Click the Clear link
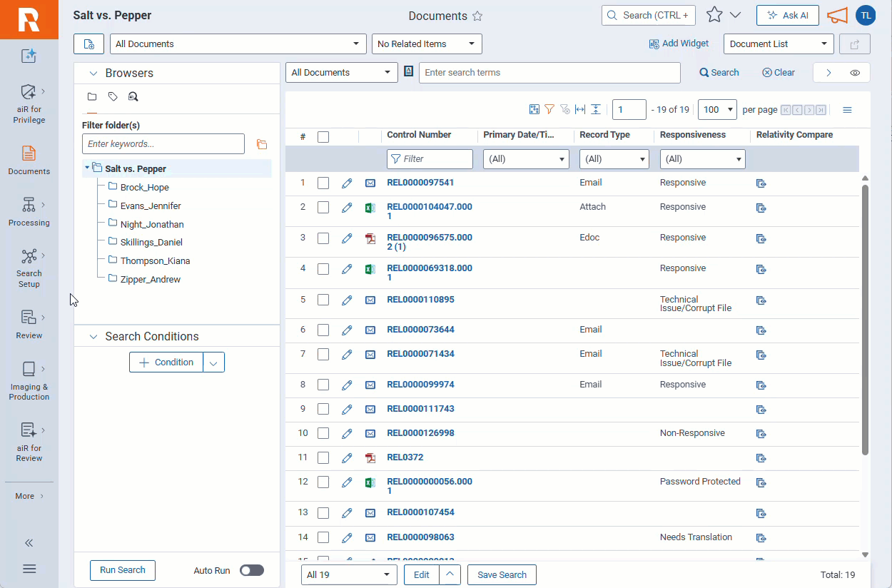Image resolution: width=892 pixels, height=588 pixels. 779,72
